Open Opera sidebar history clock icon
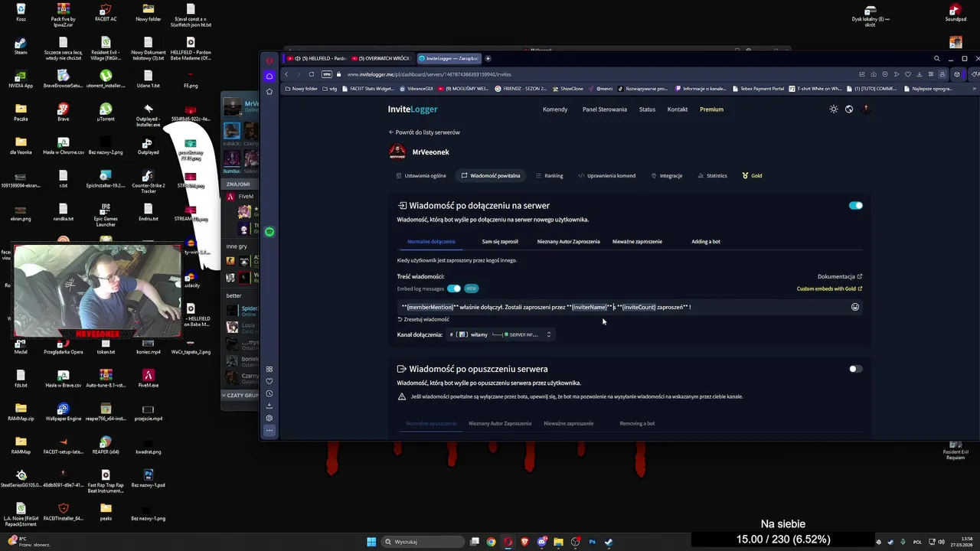The image size is (980, 551). click(x=269, y=393)
